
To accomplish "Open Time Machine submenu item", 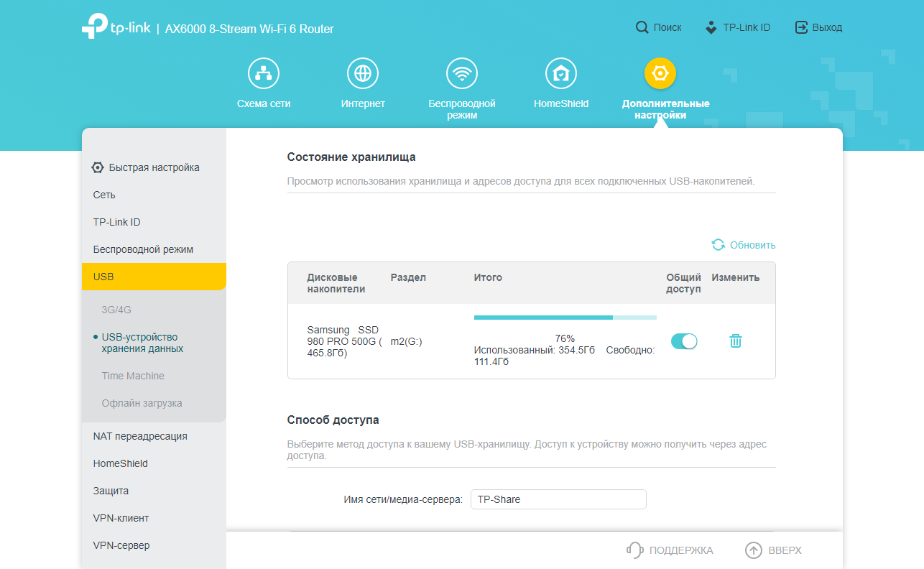I will click(133, 376).
